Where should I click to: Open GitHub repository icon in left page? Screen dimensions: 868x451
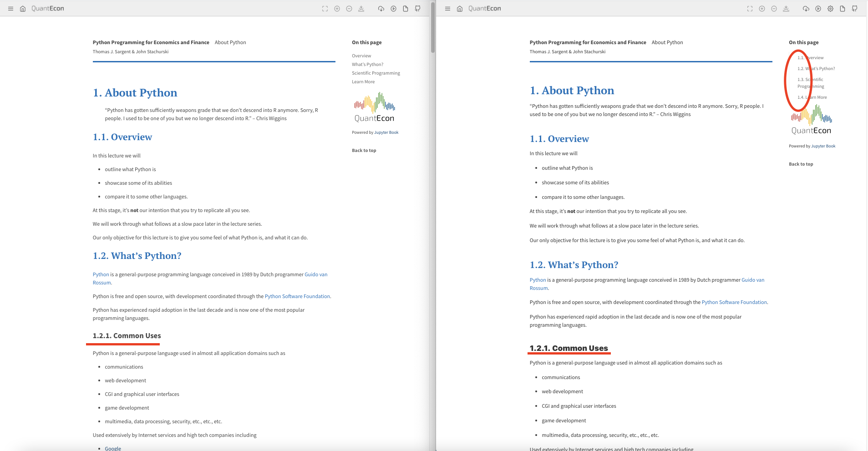pyautogui.click(x=418, y=9)
